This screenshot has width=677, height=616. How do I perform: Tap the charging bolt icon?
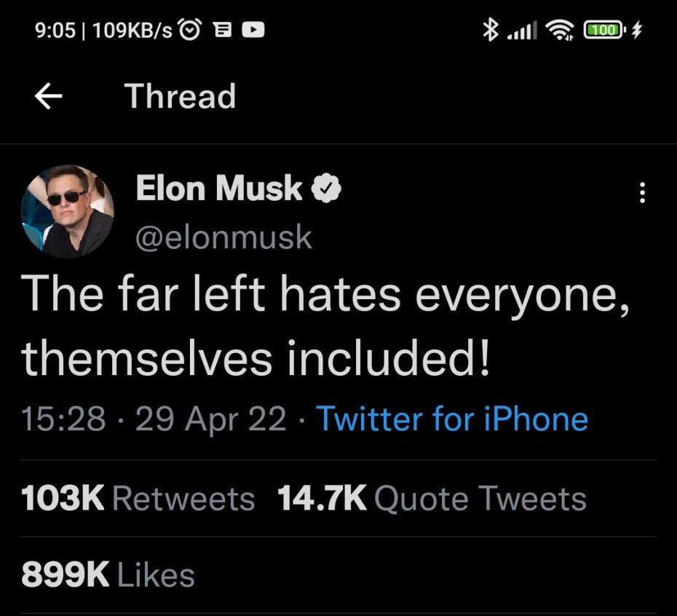coord(638,30)
